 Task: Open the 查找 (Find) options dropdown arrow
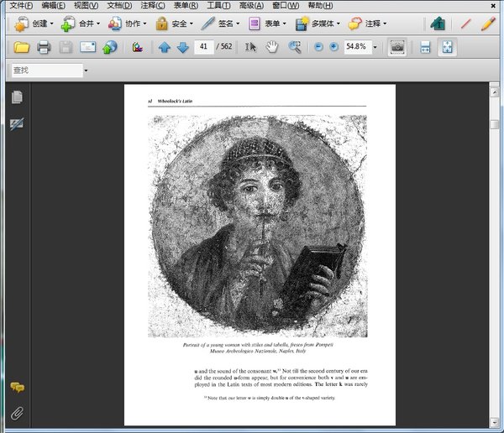(86, 70)
